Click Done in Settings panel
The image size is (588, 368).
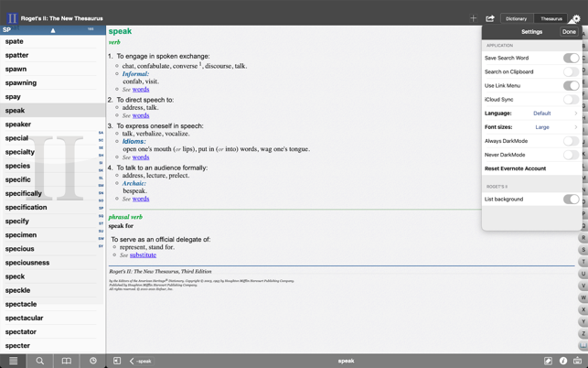click(569, 32)
